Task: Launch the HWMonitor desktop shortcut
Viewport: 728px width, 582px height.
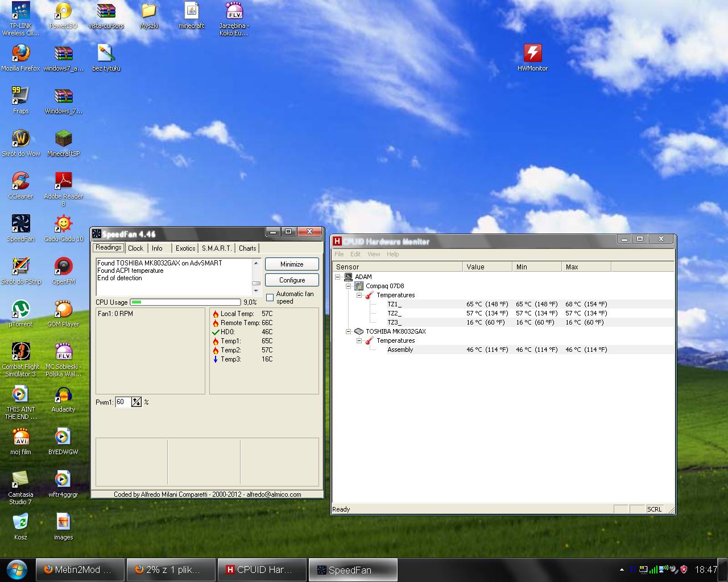Action: tap(532, 58)
